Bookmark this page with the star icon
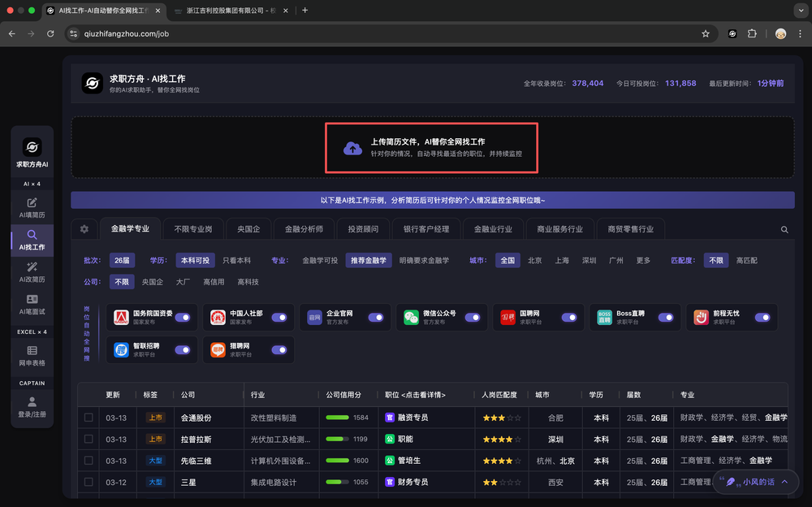The image size is (812, 507). 706,33
